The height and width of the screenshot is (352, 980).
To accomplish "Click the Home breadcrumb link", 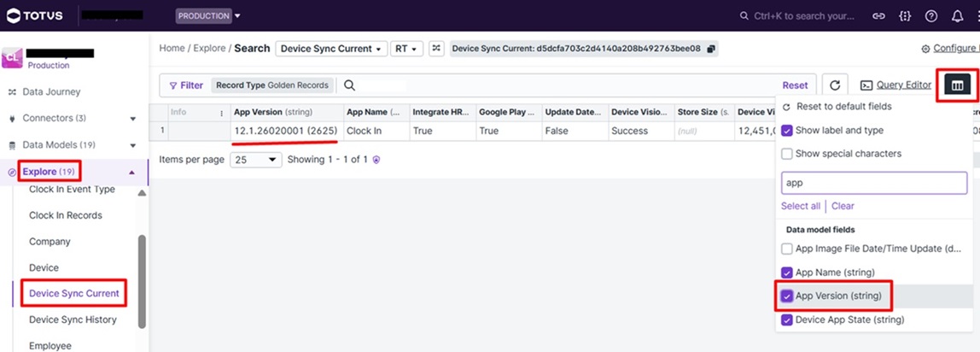I will 172,48.
